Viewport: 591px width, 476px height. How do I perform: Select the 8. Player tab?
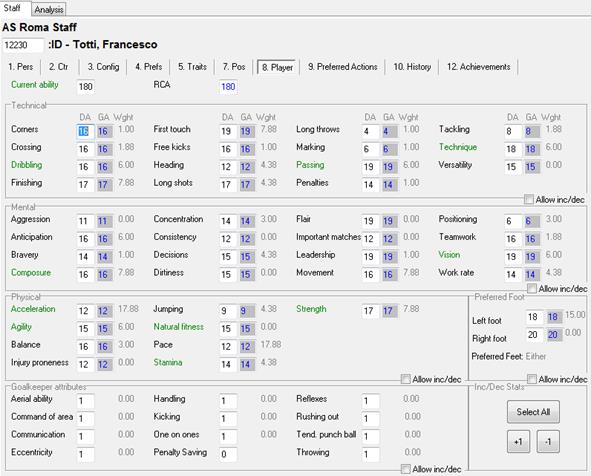coord(277,67)
